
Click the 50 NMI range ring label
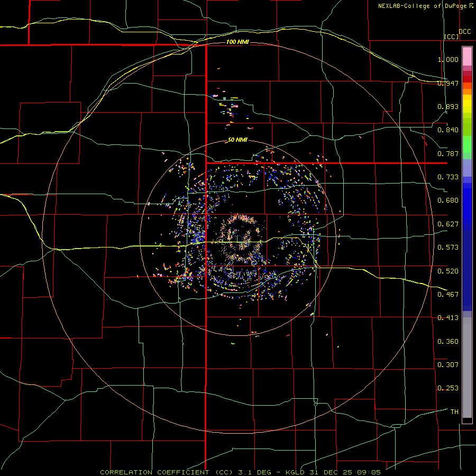coord(237,140)
